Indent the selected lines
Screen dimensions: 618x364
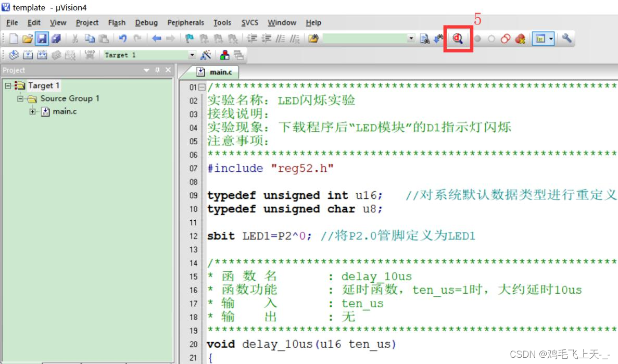252,39
